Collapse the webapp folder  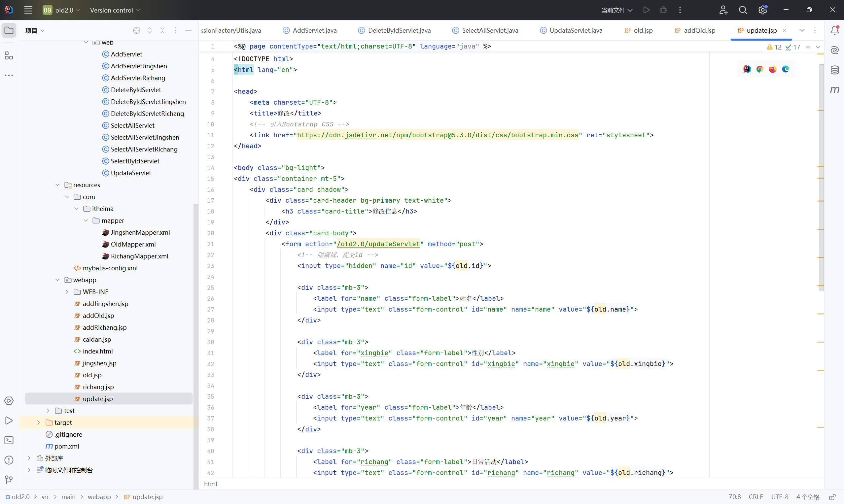coord(57,280)
